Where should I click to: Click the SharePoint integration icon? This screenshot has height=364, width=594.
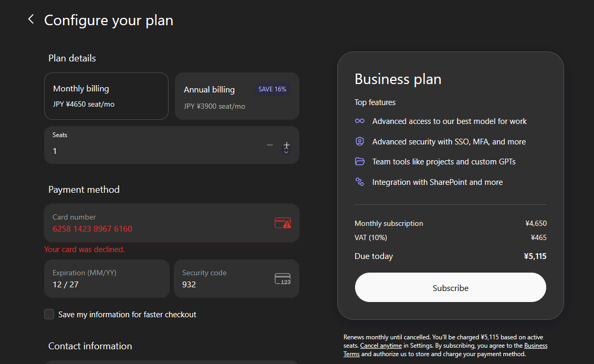pos(360,182)
